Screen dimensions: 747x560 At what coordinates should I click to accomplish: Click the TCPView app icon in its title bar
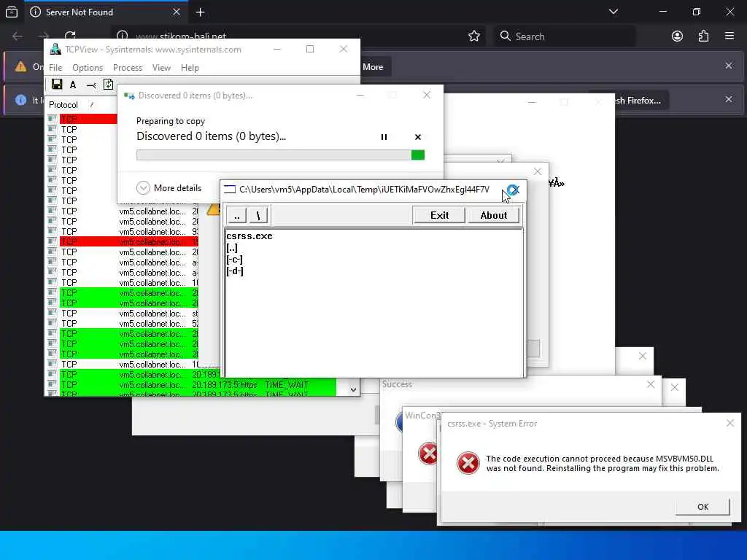tap(55, 49)
